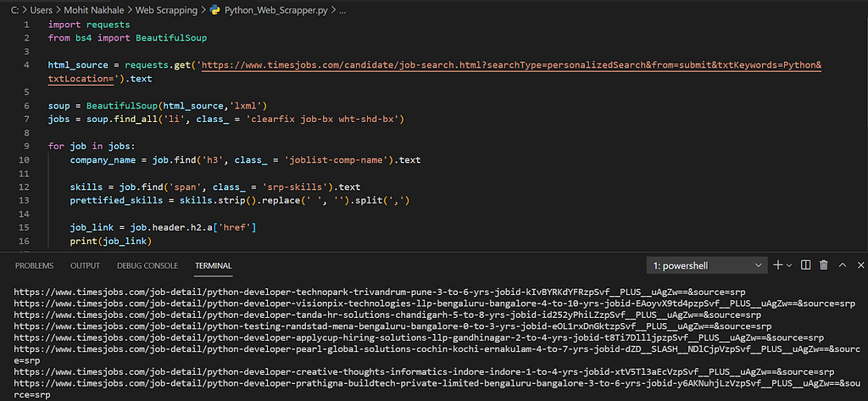868x401 pixels.
Task: Switch to the OUTPUT tab
Action: tap(86, 266)
